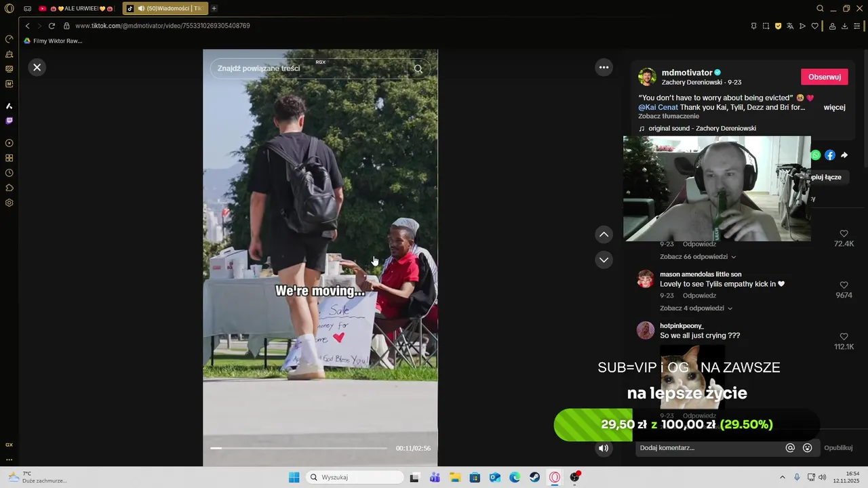Open the taskbar weather widget
Screen dimensions: 868x488
pyautogui.click(x=37, y=477)
